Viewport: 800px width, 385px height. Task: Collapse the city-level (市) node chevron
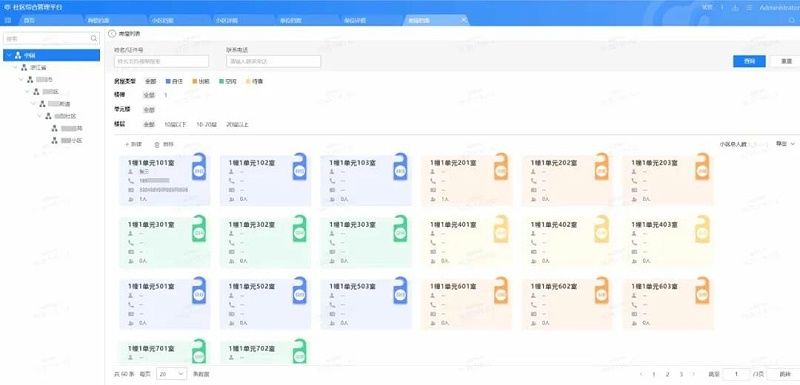point(21,80)
